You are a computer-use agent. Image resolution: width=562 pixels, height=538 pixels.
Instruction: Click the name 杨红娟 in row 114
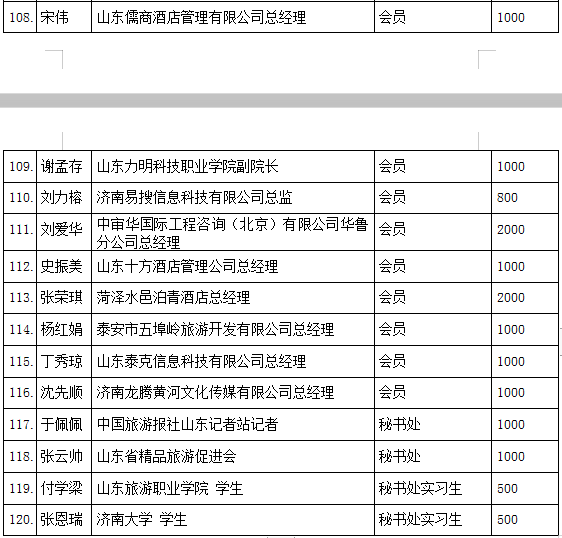click(x=61, y=330)
